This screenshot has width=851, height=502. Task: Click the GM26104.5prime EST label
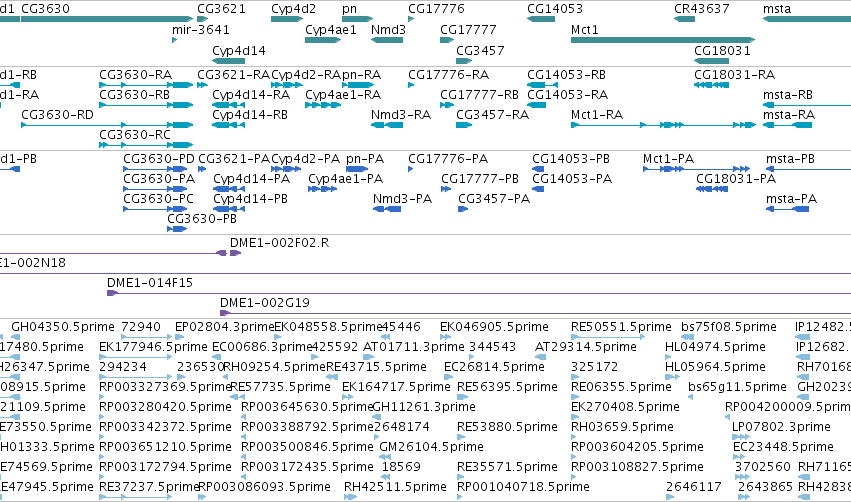click(x=431, y=447)
